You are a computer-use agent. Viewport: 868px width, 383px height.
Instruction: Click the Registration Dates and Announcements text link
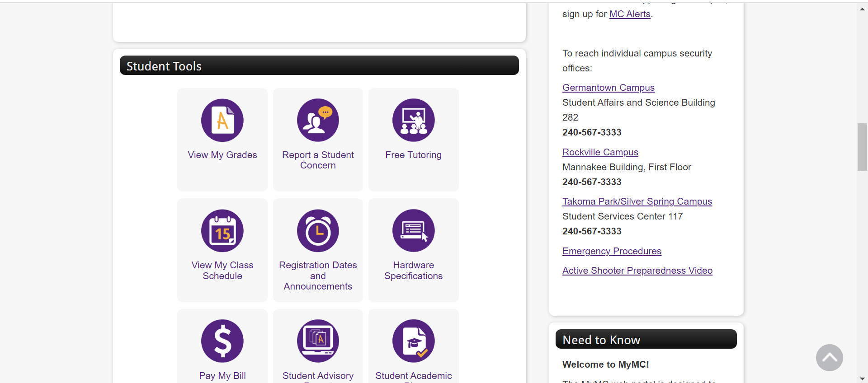318,276
